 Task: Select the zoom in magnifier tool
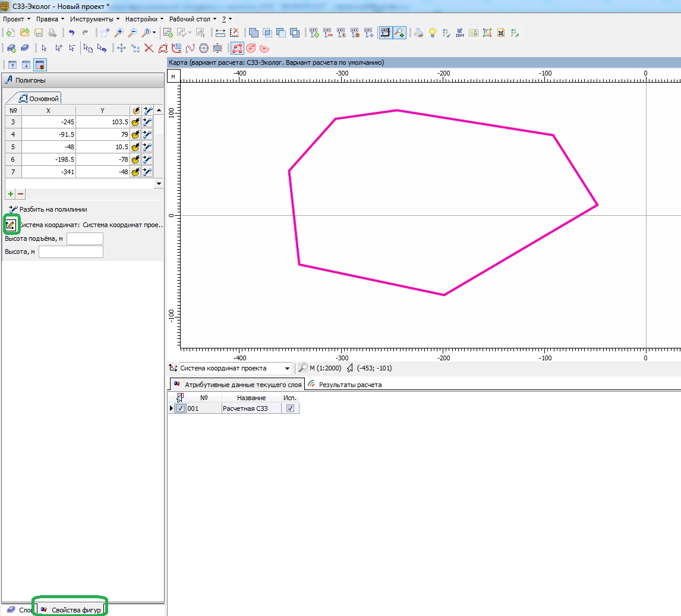[x=119, y=33]
